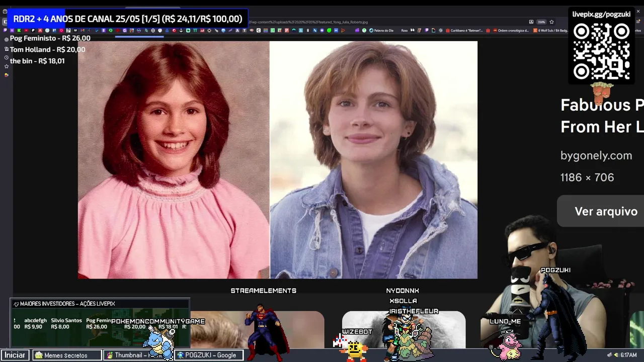This screenshot has width=644, height=362.
Task: Click the childhood photo in pink blouse
Action: (x=174, y=160)
